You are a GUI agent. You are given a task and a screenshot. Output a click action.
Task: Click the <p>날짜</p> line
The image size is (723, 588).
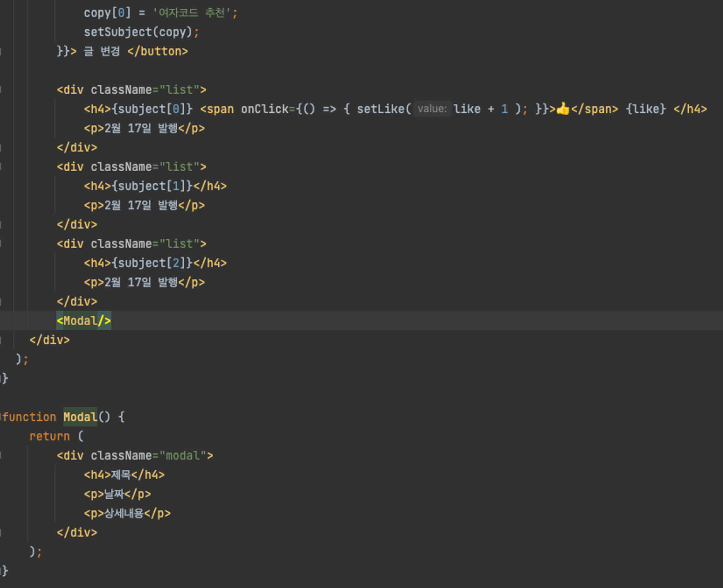tap(117, 494)
